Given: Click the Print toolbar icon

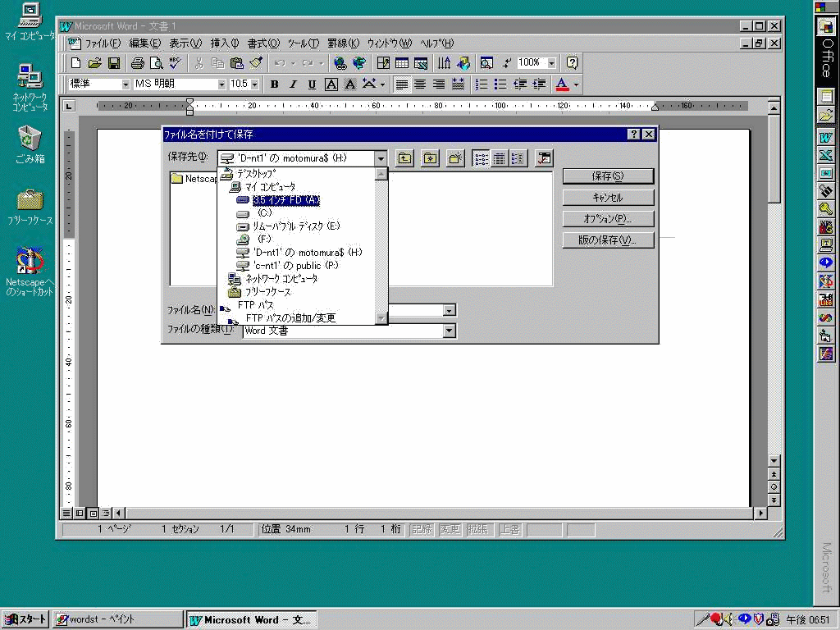Looking at the screenshot, I should (138, 63).
